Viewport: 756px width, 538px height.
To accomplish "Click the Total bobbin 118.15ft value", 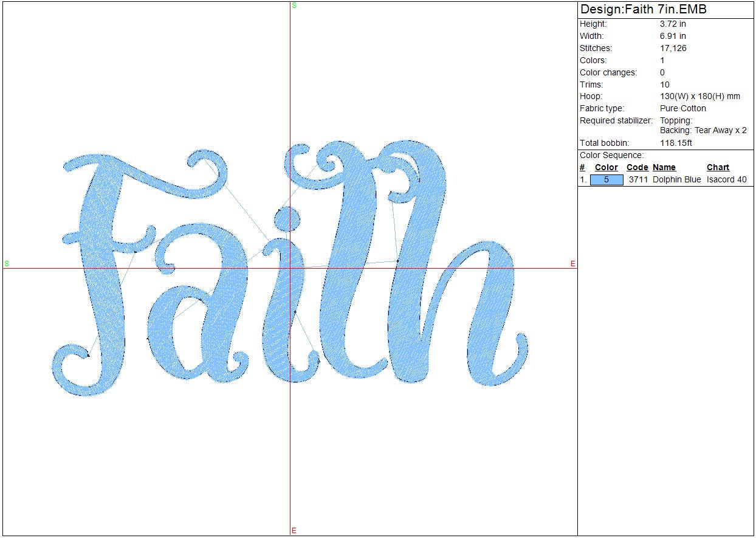I will coord(676,143).
